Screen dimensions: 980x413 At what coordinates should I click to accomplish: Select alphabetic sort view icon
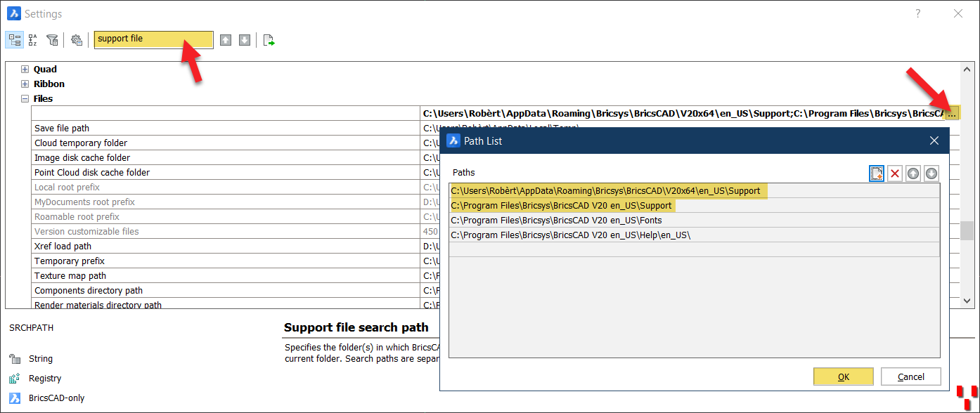pos(32,39)
